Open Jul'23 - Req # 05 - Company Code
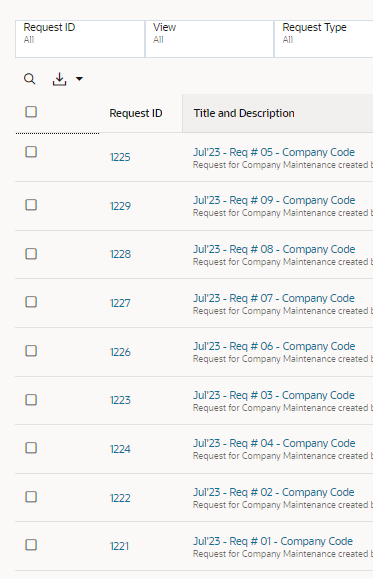The image size is (373, 579). pos(274,152)
